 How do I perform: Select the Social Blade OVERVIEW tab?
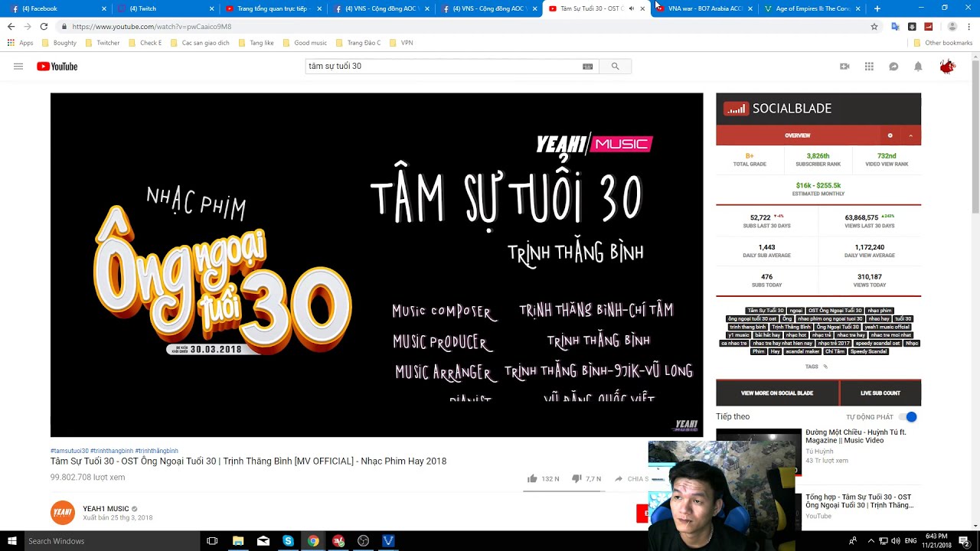(x=797, y=135)
